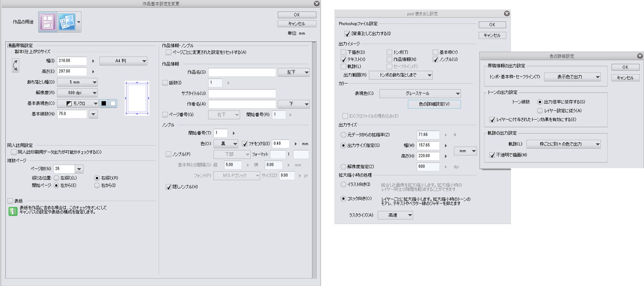
Task: Uncheck 隠しノンブル checkbox
Action: tap(168, 187)
